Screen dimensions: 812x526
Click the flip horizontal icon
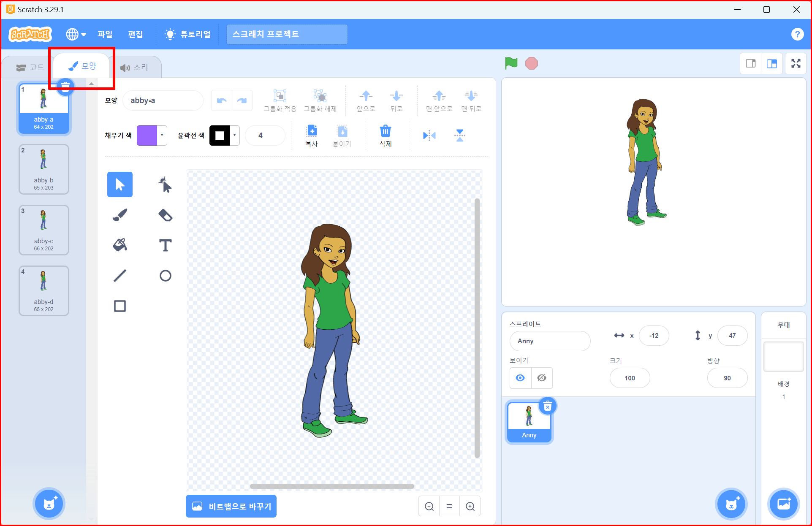[x=429, y=136]
